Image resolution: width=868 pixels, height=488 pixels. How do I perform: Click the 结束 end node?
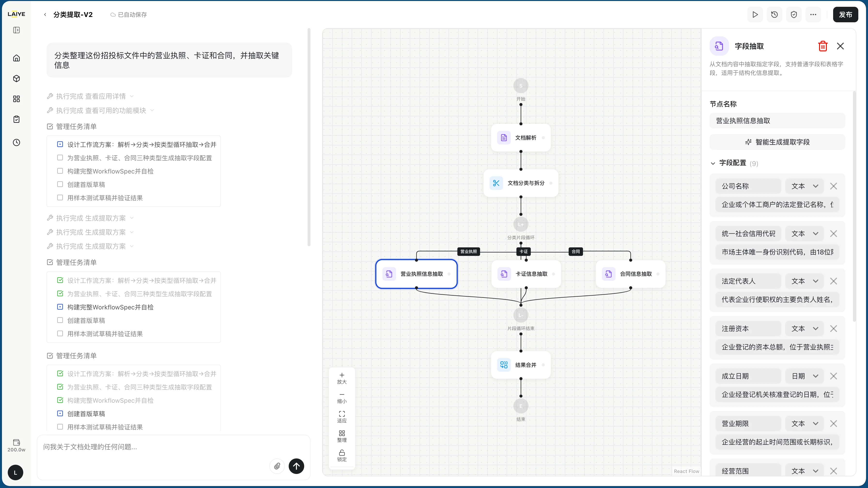click(521, 406)
